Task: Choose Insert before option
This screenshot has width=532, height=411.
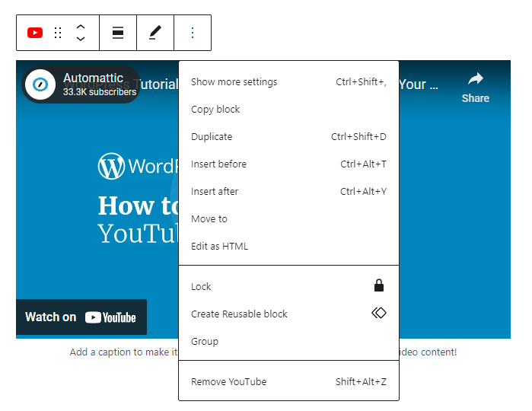Action: (288, 164)
